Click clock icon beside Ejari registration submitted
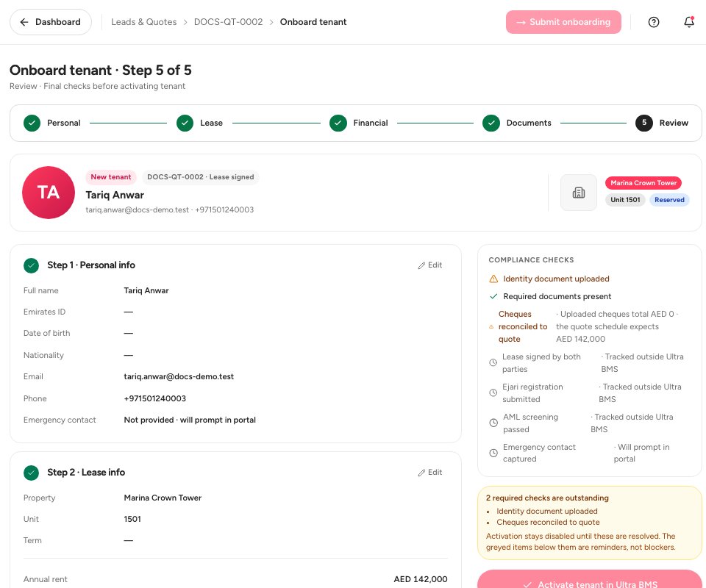The width and height of the screenshot is (706, 588). (493, 392)
